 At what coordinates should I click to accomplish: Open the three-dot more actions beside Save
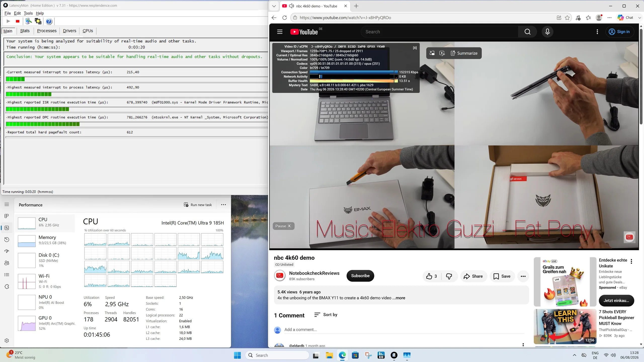(x=523, y=276)
